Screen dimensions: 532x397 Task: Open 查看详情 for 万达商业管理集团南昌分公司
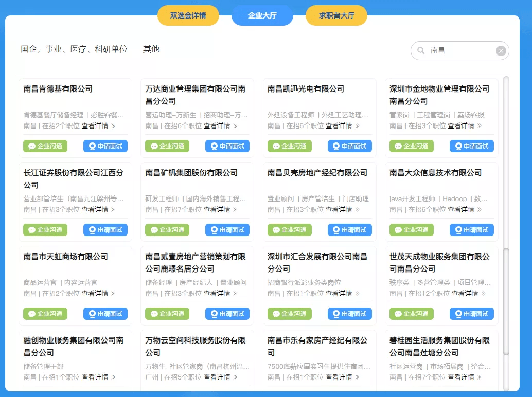click(217, 126)
